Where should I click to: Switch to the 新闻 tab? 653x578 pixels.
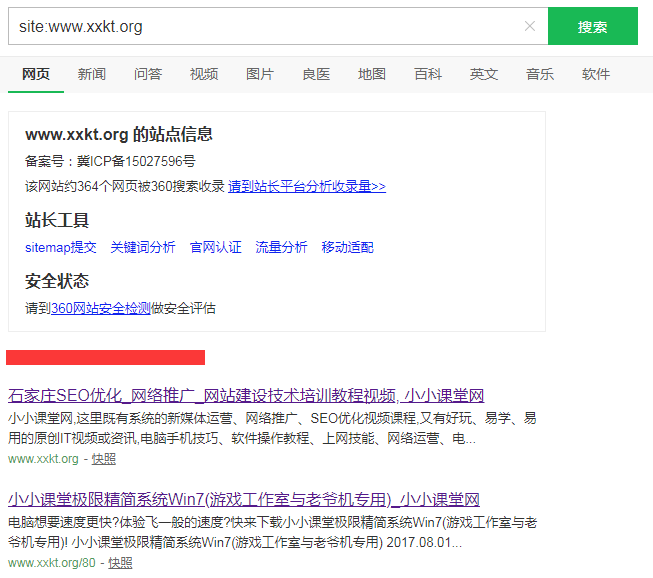pos(92,74)
